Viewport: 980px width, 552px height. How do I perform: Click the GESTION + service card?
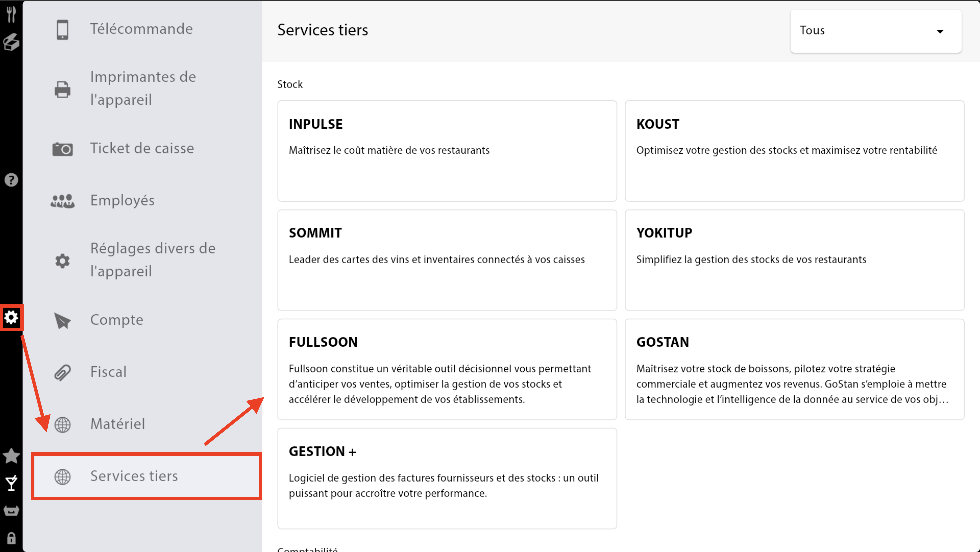447,478
